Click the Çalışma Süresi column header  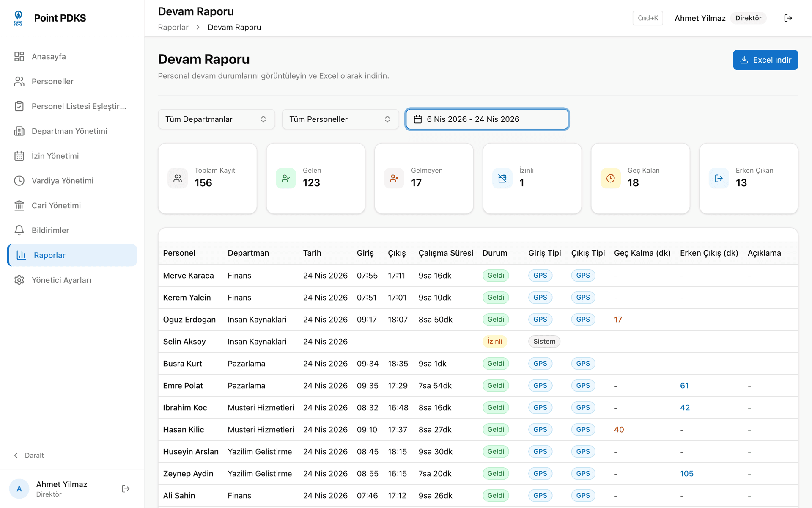coord(446,253)
